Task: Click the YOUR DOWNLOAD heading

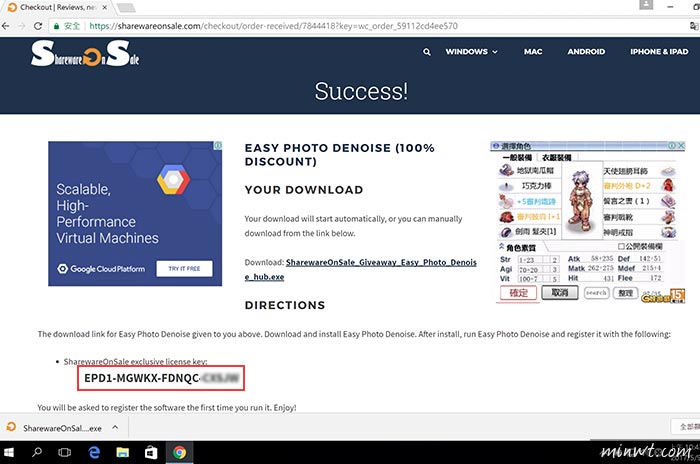Action: pyautogui.click(x=304, y=190)
